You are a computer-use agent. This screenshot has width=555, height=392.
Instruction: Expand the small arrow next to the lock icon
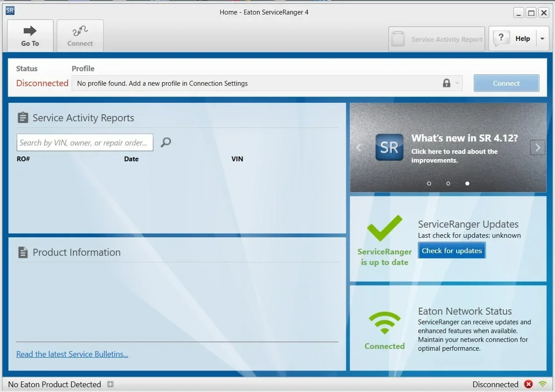(457, 83)
